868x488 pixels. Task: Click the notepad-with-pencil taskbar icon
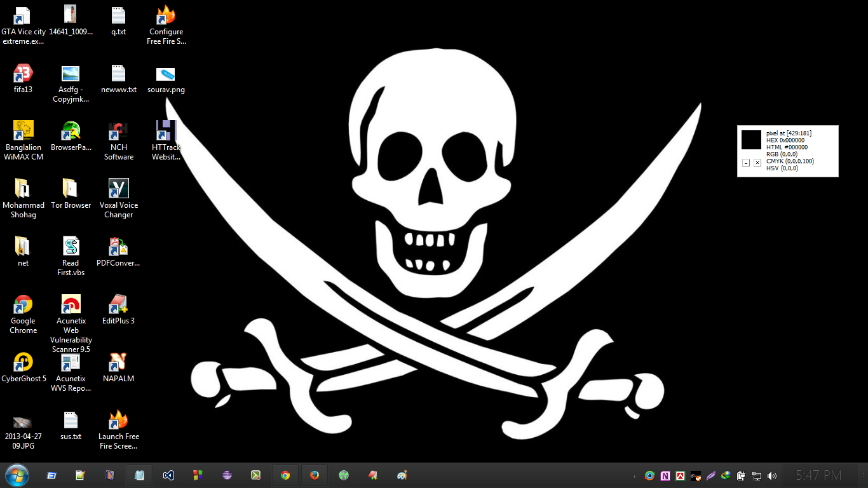click(81, 475)
